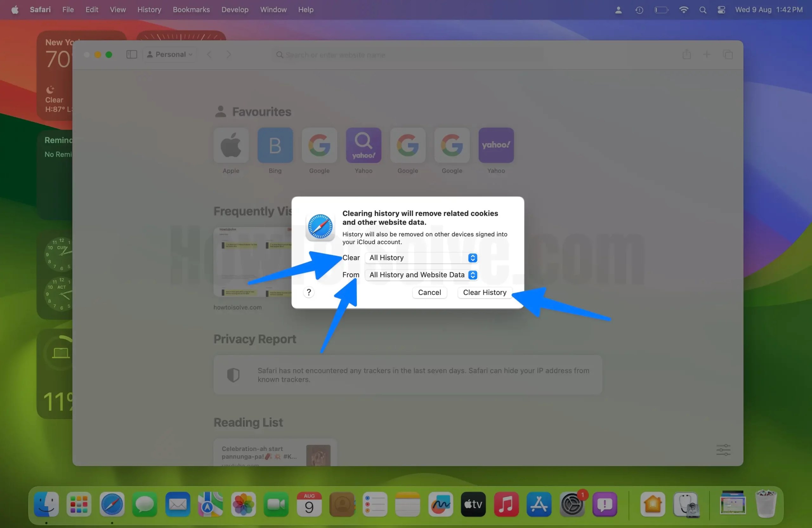Launch Messages from the Dock
The width and height of the screenshot is (812, 528).
pos(144,505)
